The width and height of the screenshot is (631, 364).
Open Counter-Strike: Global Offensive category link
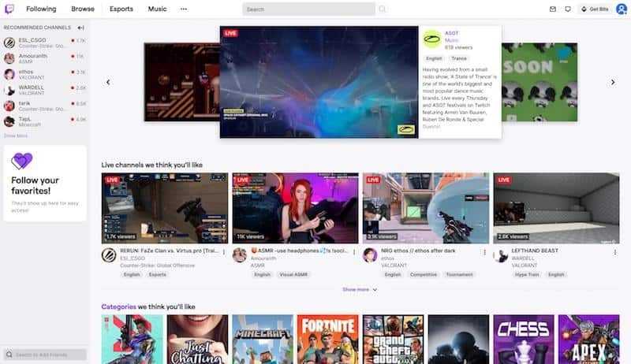(x=157, y=266)
